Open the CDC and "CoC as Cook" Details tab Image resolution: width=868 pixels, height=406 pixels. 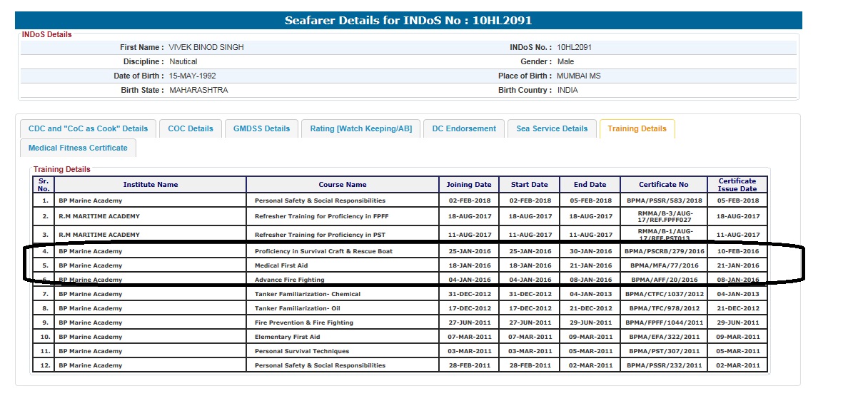pos(88,129)
